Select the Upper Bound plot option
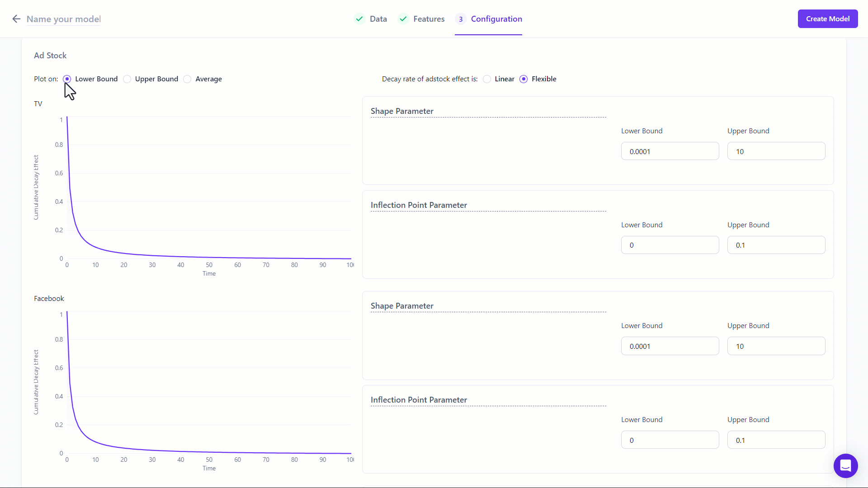 tap(127, 78)
